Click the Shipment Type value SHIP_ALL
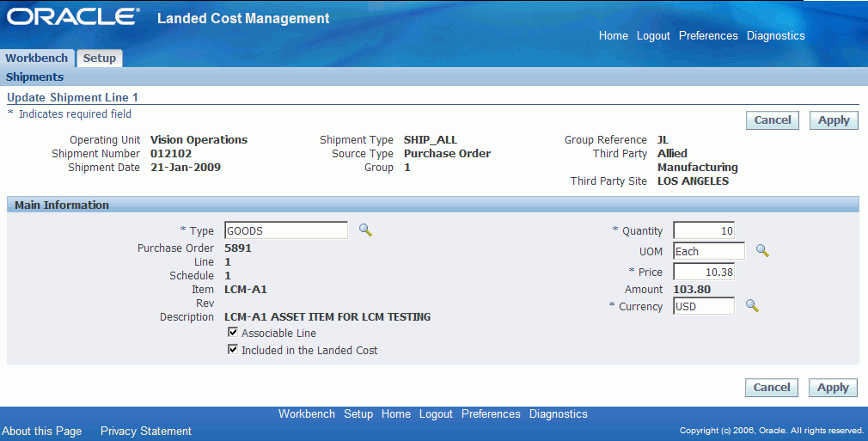Screen dimensions: 868x441 tap(430, 139)
